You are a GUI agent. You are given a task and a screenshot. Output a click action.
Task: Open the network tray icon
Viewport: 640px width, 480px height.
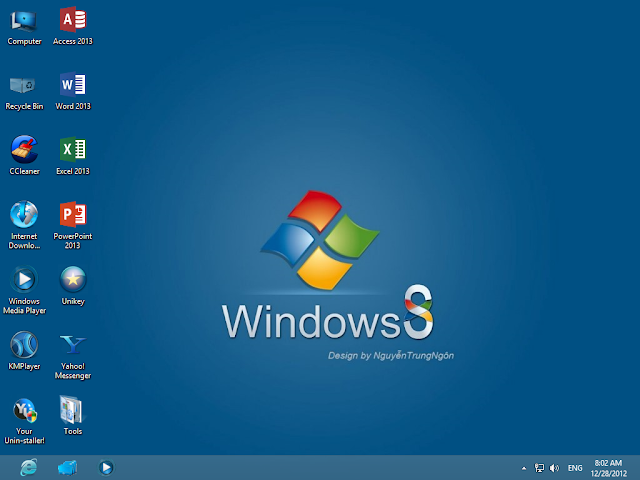point(539,468)
